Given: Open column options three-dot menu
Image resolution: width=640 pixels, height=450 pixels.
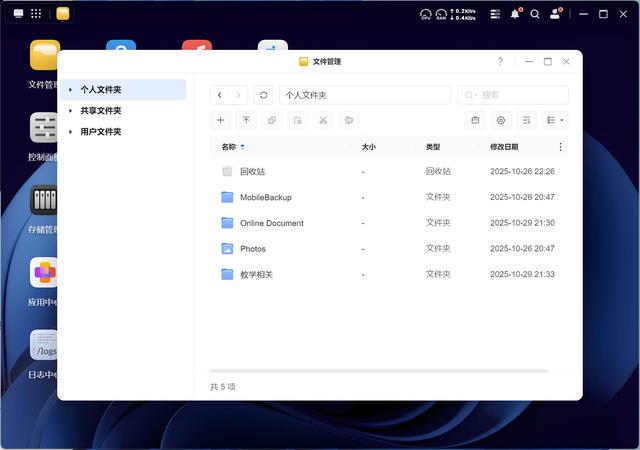Looking at the screenshot, I should coord(560,147).
